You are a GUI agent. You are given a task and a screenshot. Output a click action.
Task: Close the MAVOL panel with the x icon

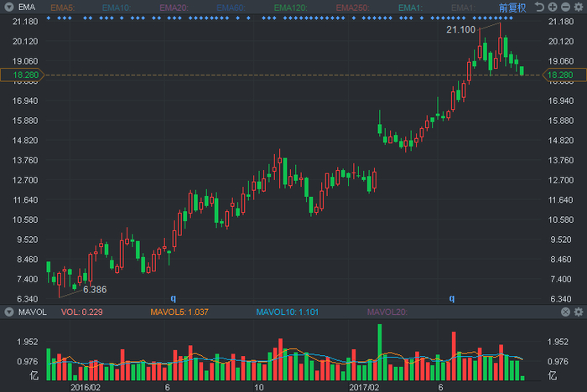(566, 312)
